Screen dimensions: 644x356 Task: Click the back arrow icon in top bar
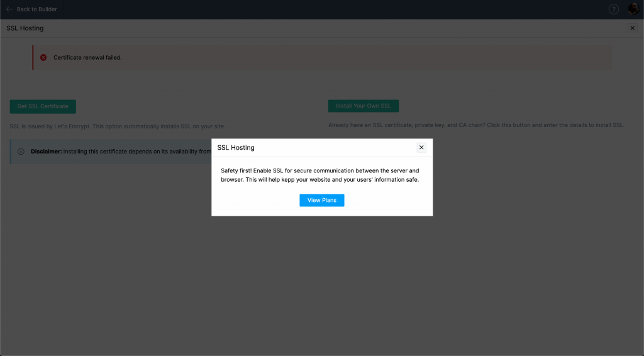9,9
